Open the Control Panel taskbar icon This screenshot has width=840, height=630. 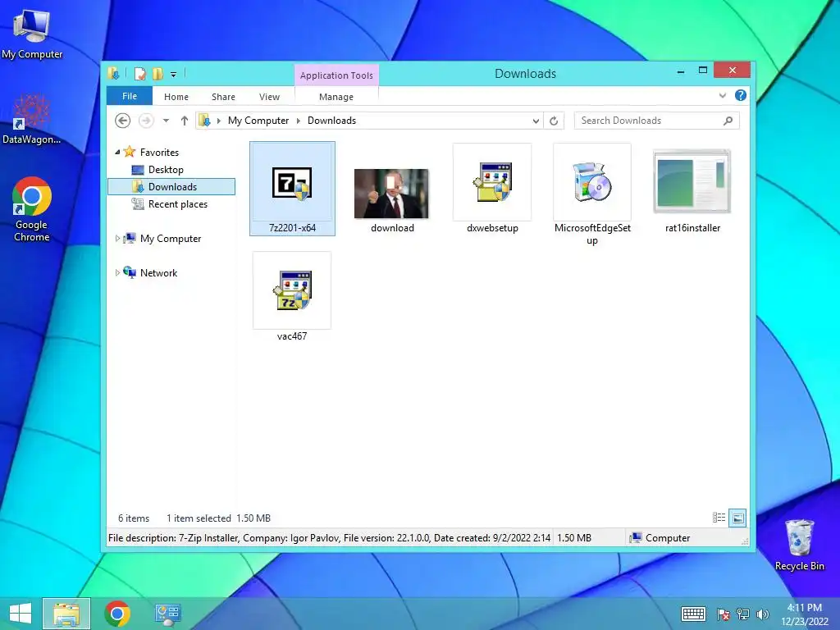(x=167, y=614)
